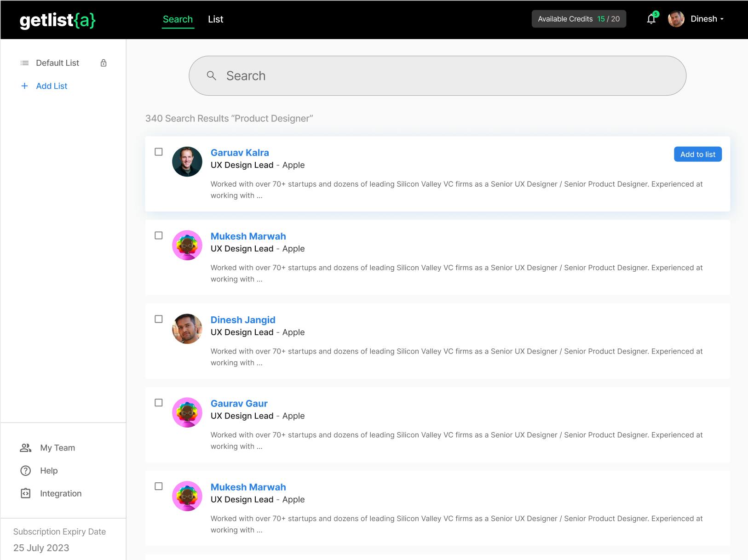Viewport: 748px width, 560px height.
Task: Click the Integration code icon
Action: [x=26, y=493]
